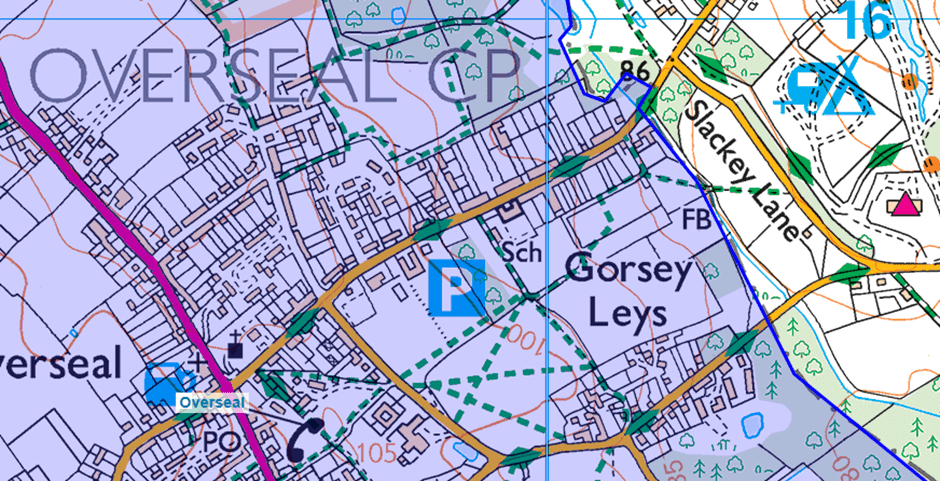Click the 86 spot height marker
The width and height of the screenshot is (940, 481).
(634, 70)
